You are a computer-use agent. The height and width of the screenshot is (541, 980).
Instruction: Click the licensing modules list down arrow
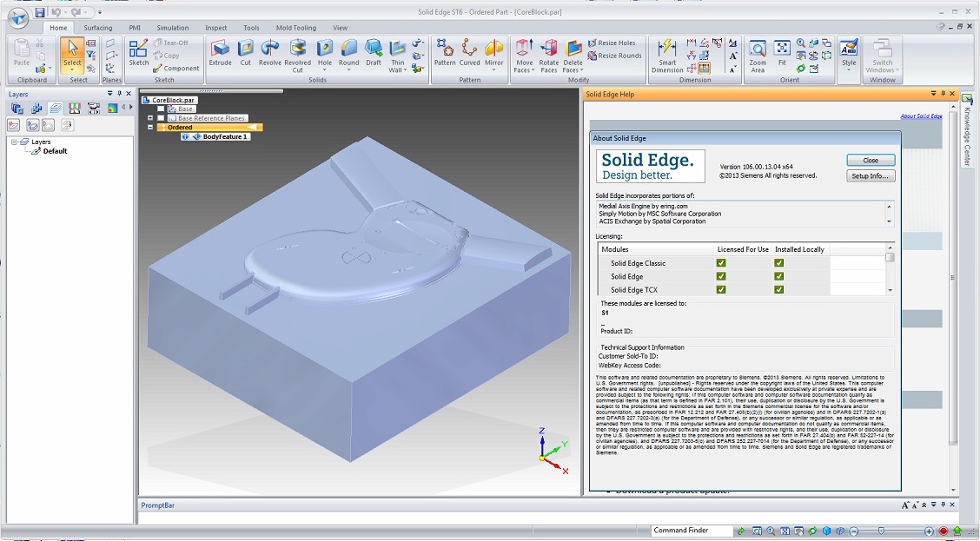click(x=890, y=290)
